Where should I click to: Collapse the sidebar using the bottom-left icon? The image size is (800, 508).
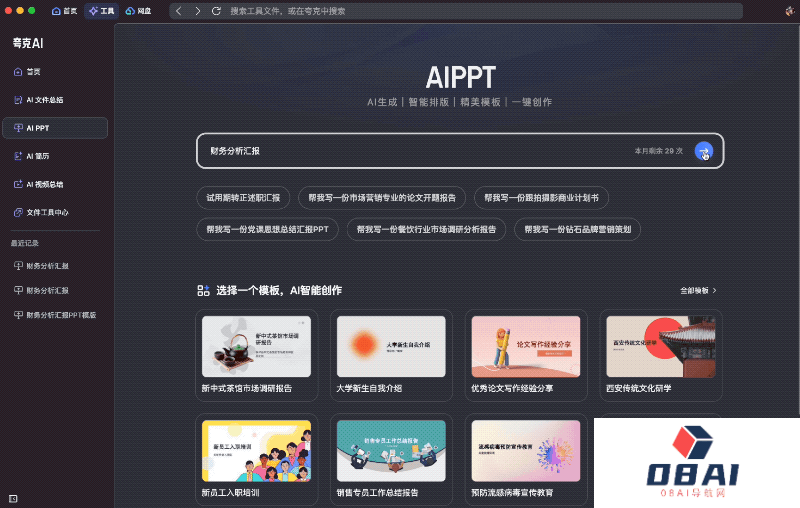click(x=13, y=497)
